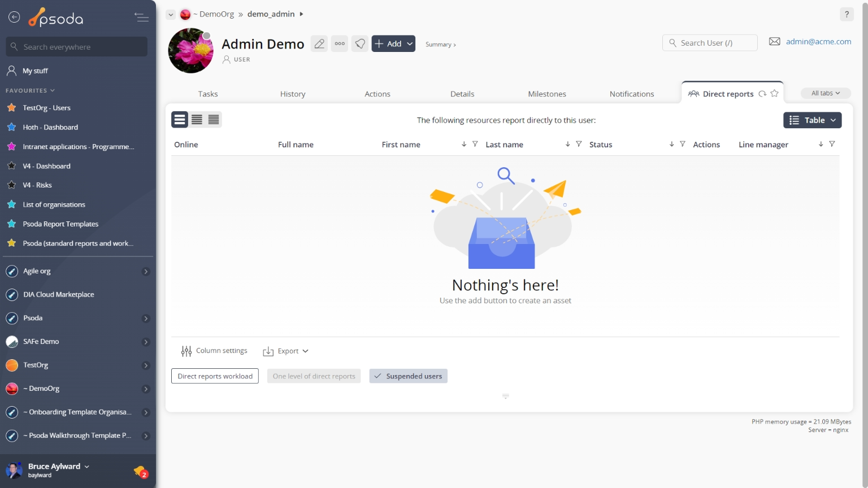
Task: Click the help question mark icon
Action: coord(847,14)
